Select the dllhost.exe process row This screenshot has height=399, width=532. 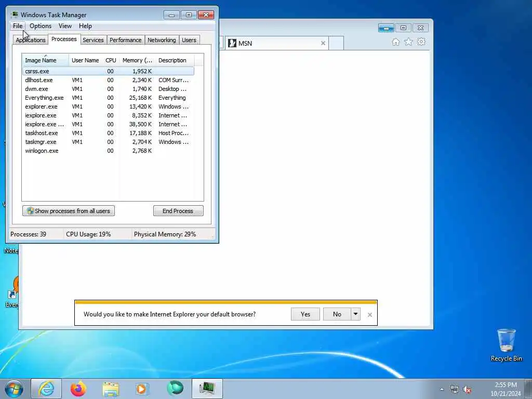click(108, 80)
